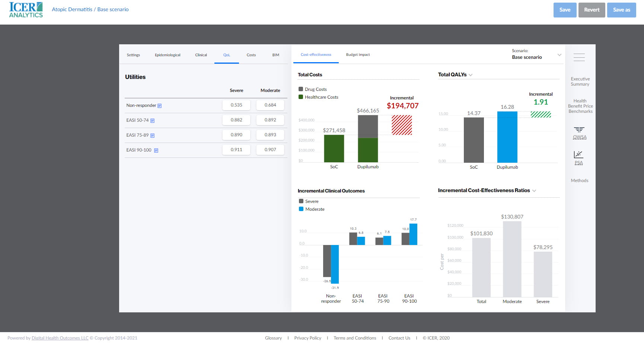Switch to the Epidemiological tab

[168, 55]
